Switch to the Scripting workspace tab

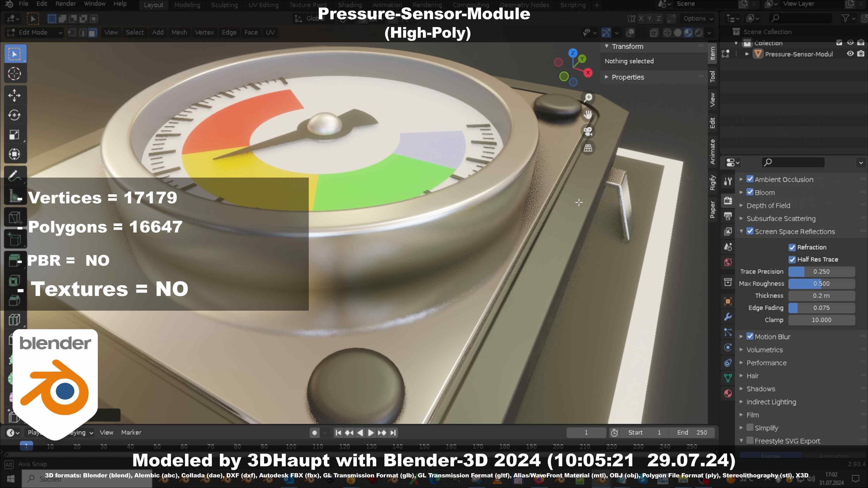point(573,5)
